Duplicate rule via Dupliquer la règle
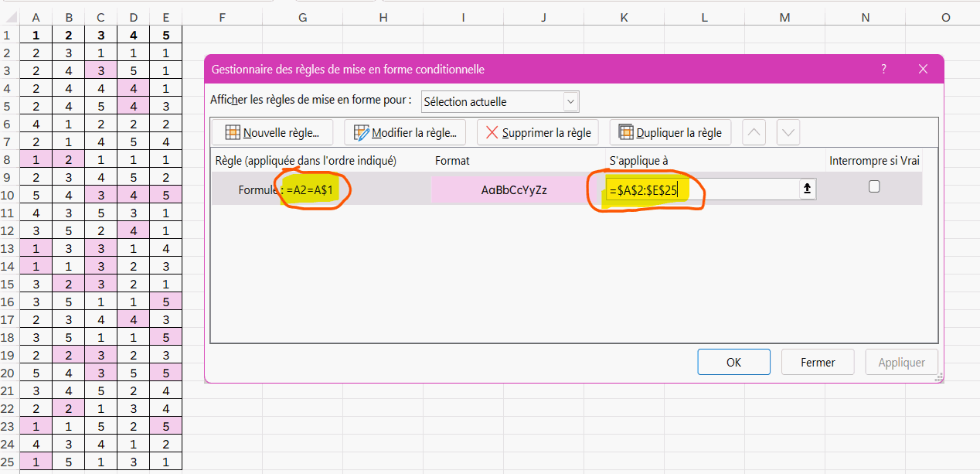 click(x=670, y=133)
